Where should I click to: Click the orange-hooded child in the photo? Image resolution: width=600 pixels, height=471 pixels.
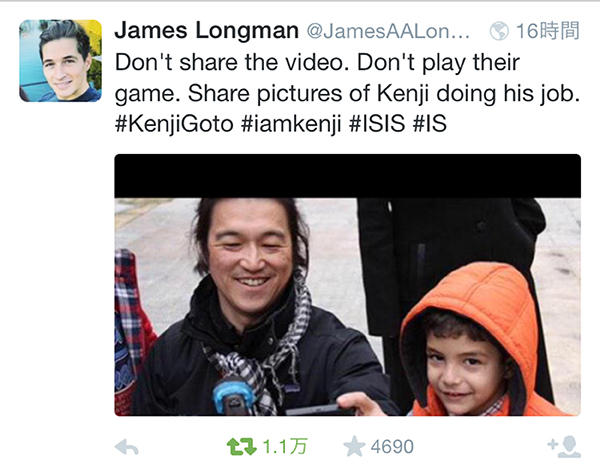[x=473, y=341]
